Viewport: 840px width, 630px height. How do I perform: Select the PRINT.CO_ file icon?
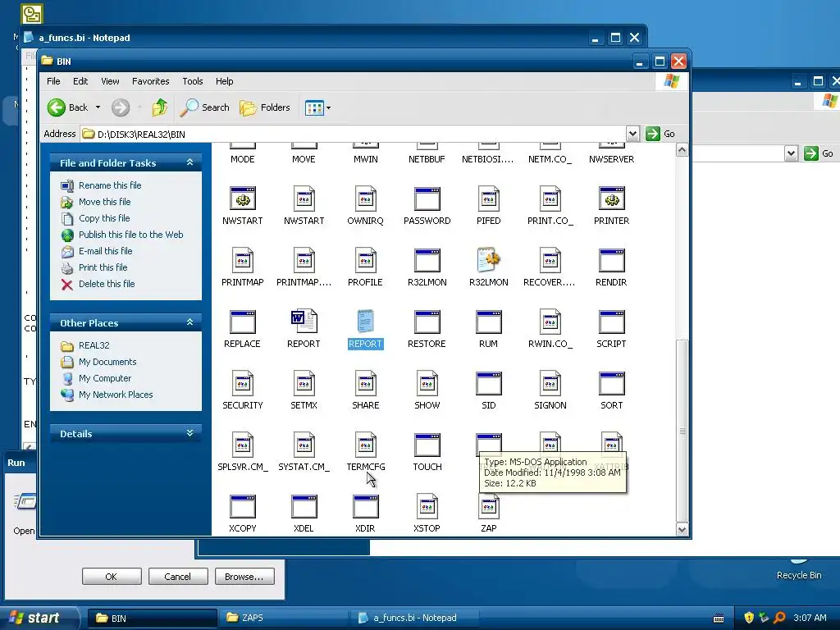[550, 199]
